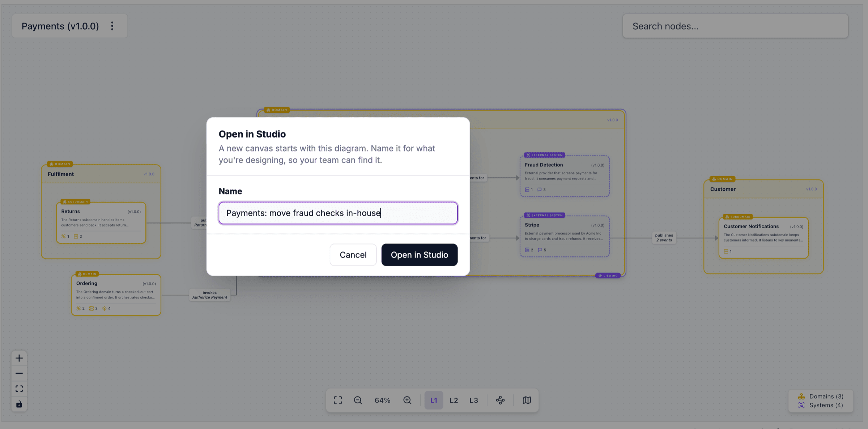Click the Systems (4) legend entry
Viewport: 868px width, 429px height.
point(821,405)
